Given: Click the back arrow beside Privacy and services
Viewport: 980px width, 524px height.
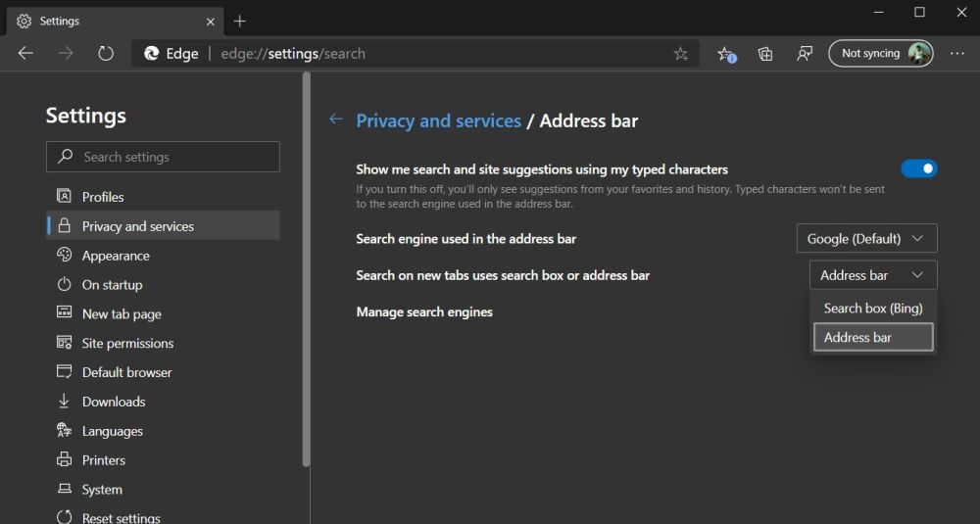Looking at the screenshot, I should [336, 119].
